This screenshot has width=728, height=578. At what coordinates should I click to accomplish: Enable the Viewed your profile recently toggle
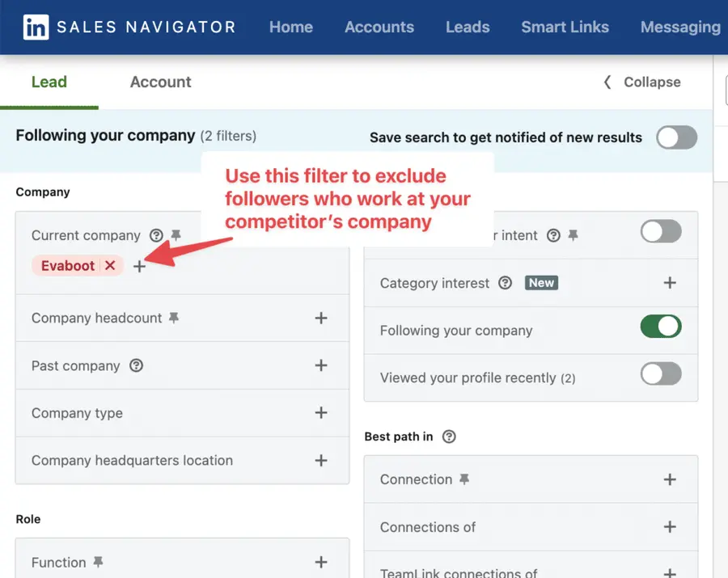(661, 373)
